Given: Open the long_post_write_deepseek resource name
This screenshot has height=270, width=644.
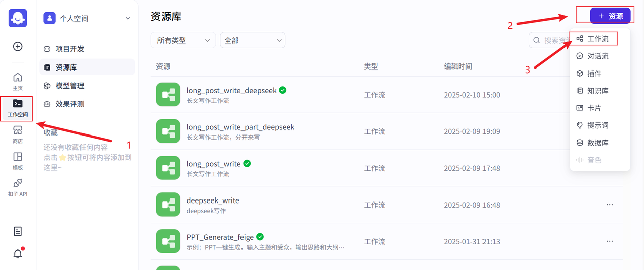Looking at the screenshot, I should pos(231,90).
